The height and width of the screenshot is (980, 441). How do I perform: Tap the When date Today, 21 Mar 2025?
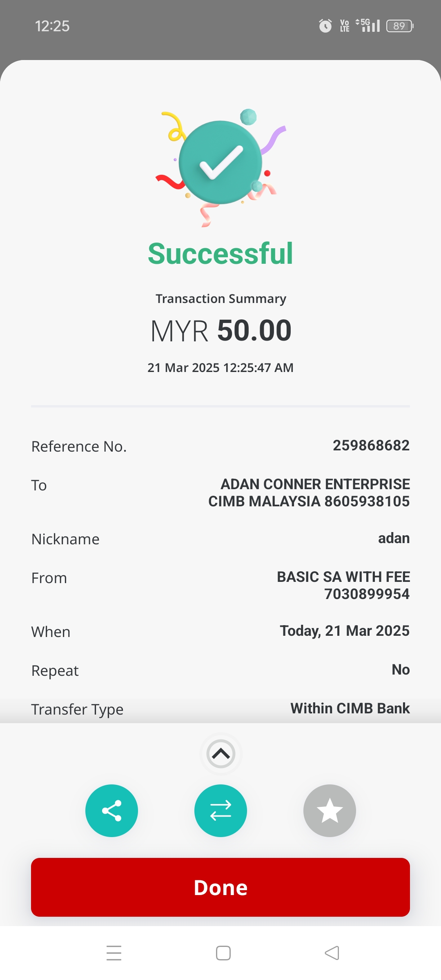[344, 631]
